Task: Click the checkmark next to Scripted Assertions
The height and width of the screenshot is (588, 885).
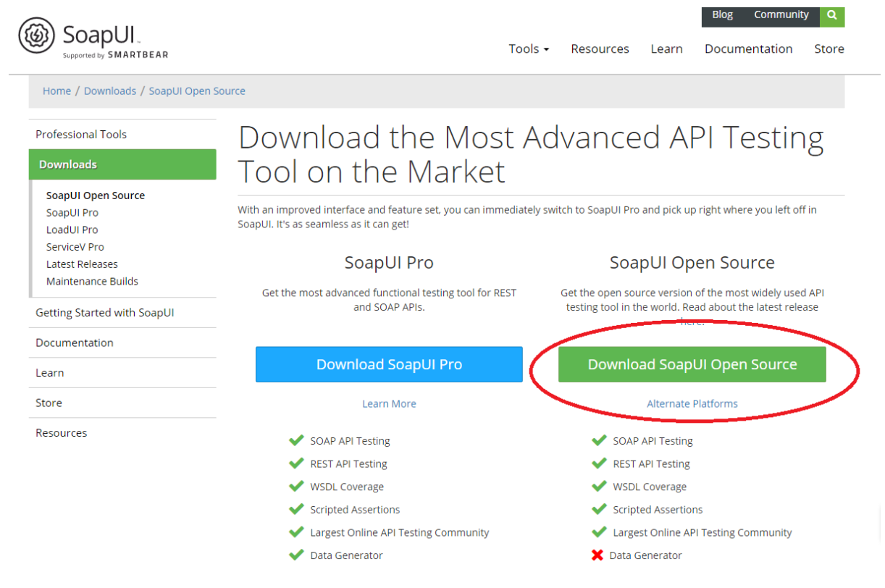Action: pyautogui.click(x=297, y=509)
